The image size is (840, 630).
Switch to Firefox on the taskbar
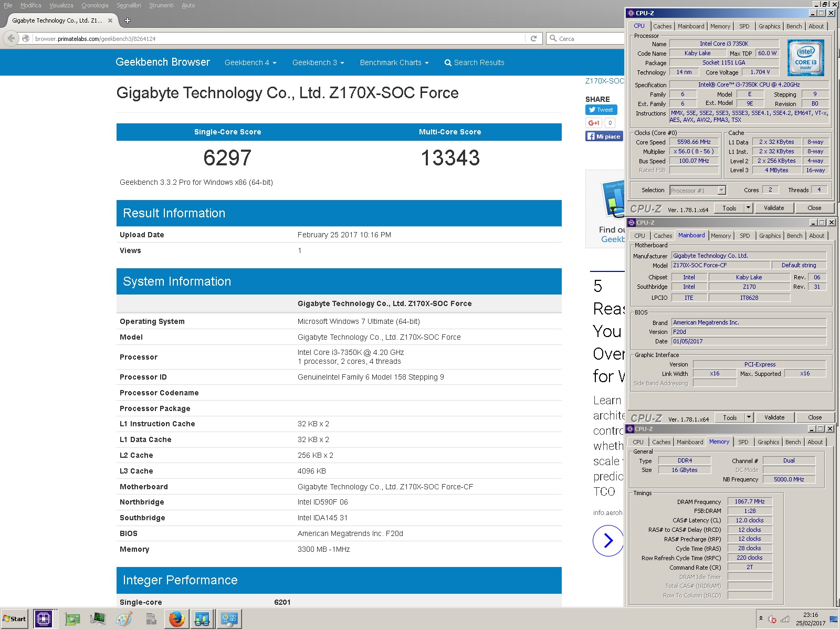tap(177, 619)
